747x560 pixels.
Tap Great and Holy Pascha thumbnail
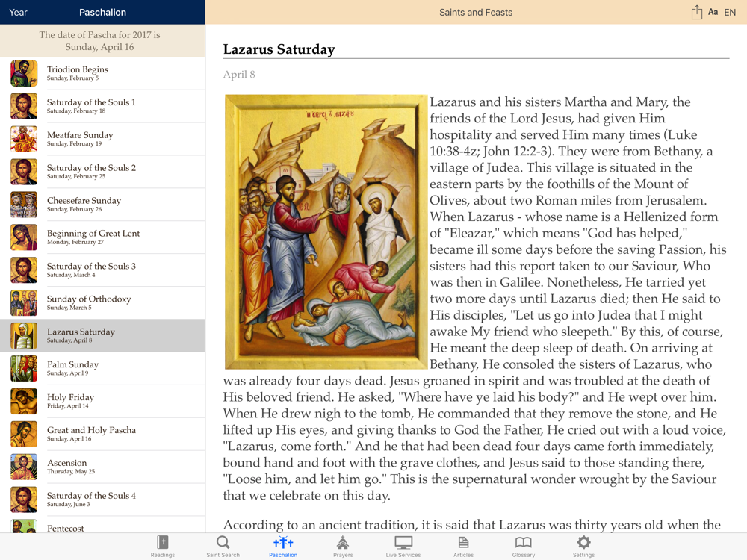pyautogui.click(x=24, y=435)
